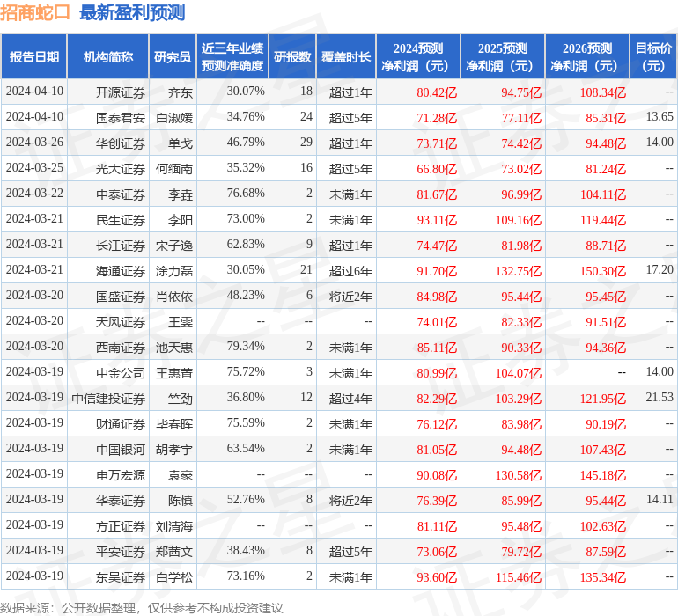Click 2025 profit value 132.75亿
The width and height of the screenshot is (678, 616).
click(x=519, y=271)
